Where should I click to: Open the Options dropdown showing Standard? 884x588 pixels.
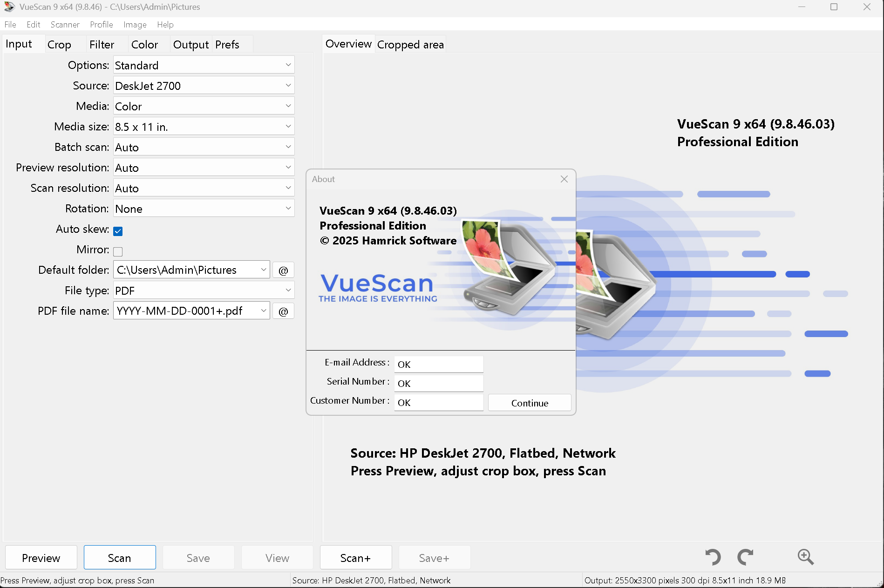(x=204, y=65)
